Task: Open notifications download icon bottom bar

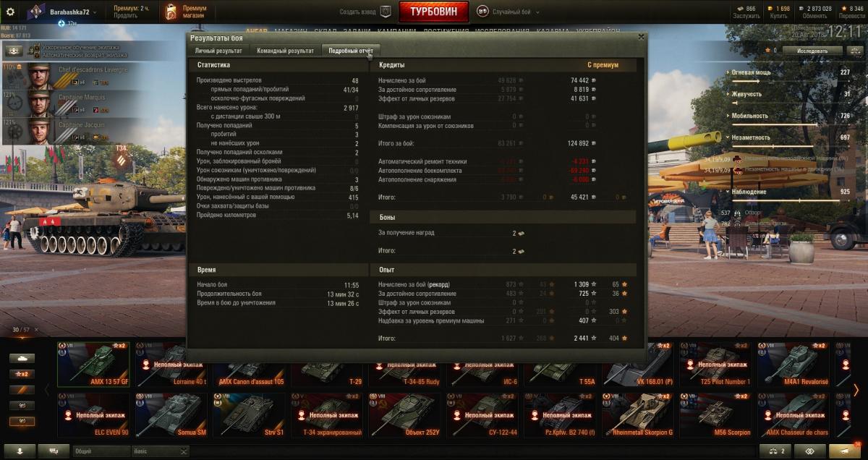Action: click(x=19, y=451)
